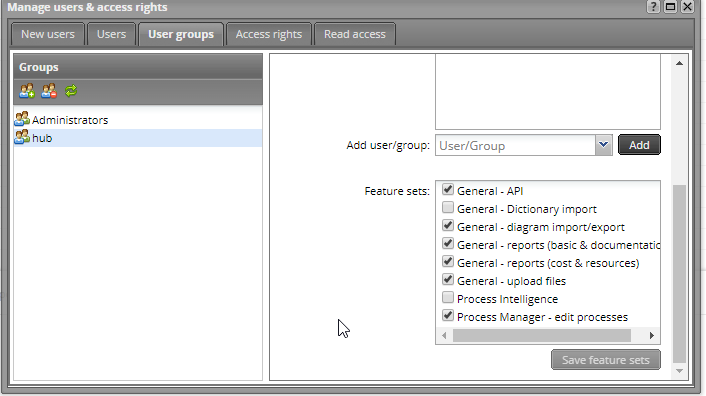Open the help question mark icon
Screen dimensions: 706x396
653,7
